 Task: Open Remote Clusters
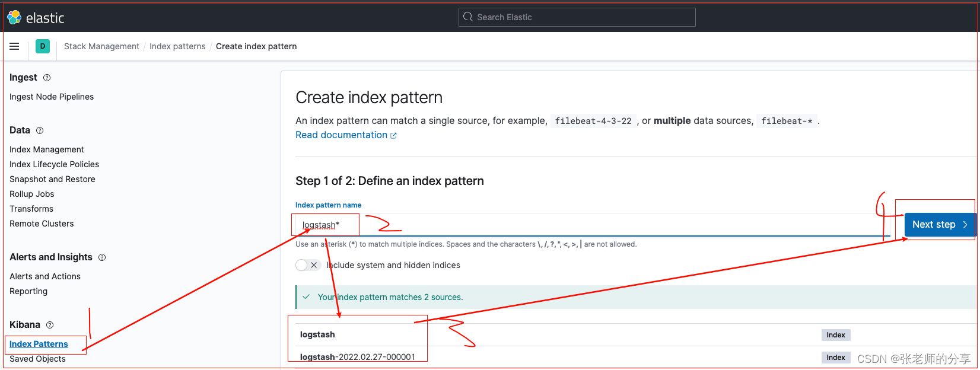click(x=42, y=224)
